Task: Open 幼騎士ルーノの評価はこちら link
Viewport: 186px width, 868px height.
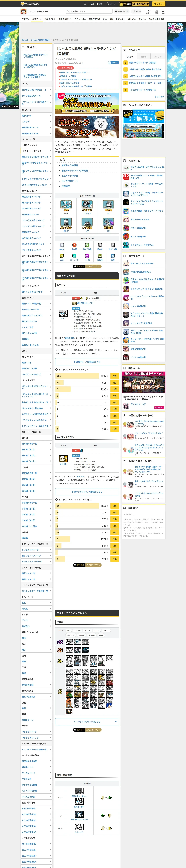Action: tap(87, 362)
